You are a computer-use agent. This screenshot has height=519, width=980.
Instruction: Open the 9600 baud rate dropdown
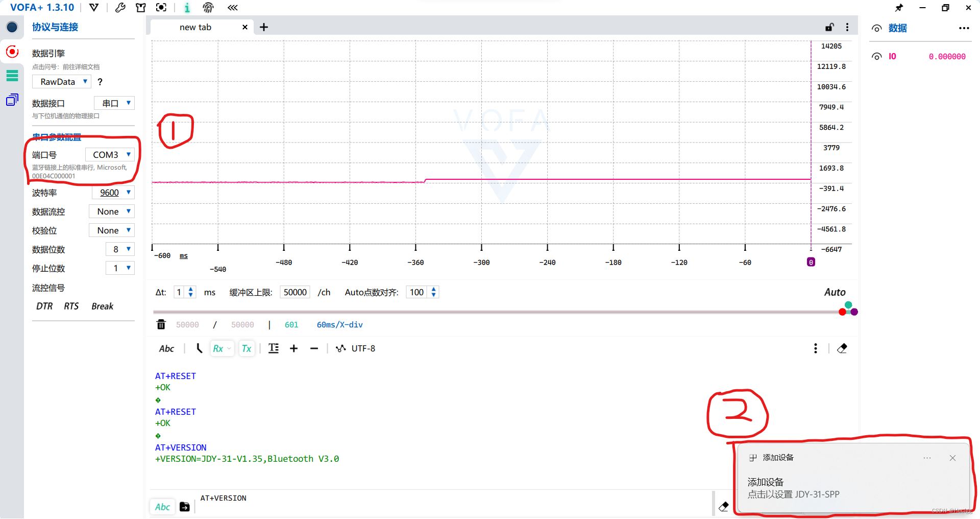click(113, 193)
